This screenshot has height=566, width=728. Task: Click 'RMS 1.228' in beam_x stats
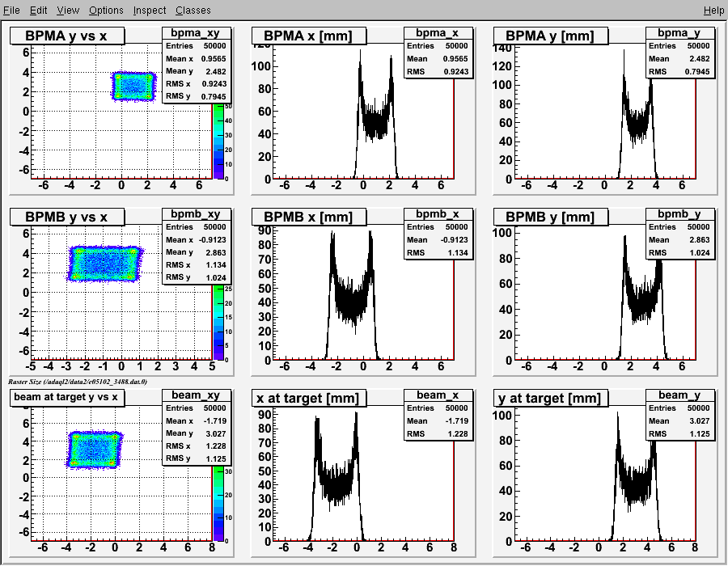pyautogui.click(x=438, y=433)
